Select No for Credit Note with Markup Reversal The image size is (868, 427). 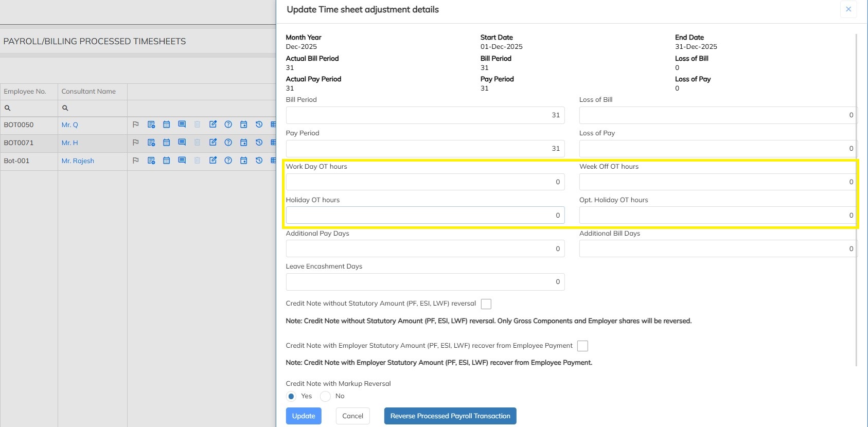pyautogui.click(x=325, y=396)
